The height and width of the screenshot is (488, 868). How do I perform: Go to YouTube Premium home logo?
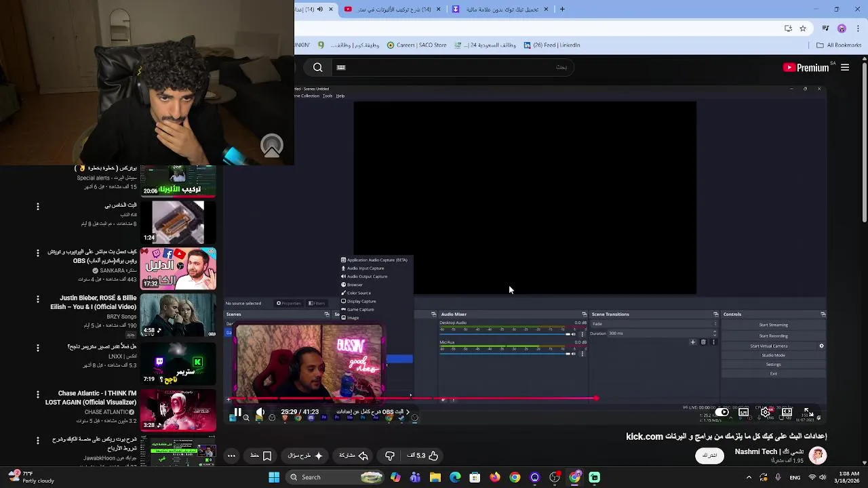point(806,67)
